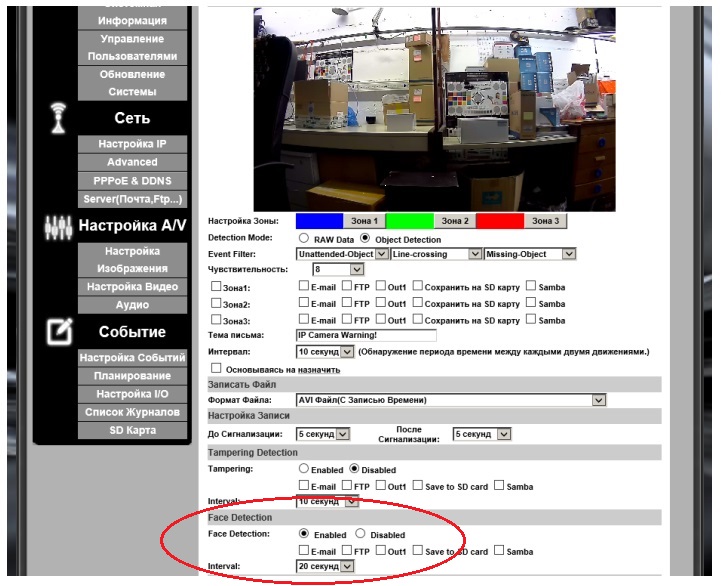Open Server(Почта,Ftp...) settings

(x=132, y=199)
